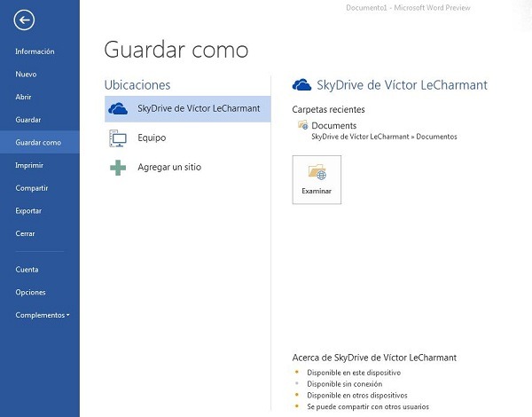Viewport: 532px width, 417px height.
Task: Click 'Se puede compartir con otros usuarios' text
Action: click(368, 406)
